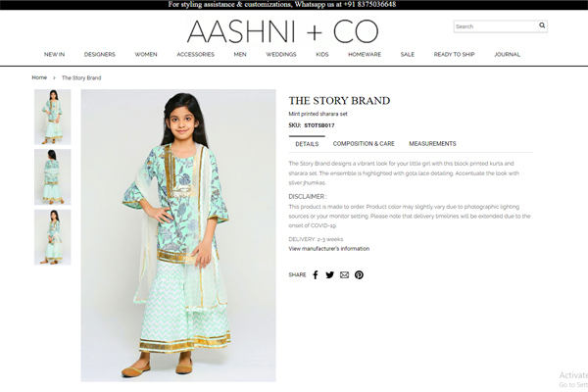The height and width of the screenshot is (392, 588).
Task: Switch to the Measurements tab
Action: tap(432, 144)
